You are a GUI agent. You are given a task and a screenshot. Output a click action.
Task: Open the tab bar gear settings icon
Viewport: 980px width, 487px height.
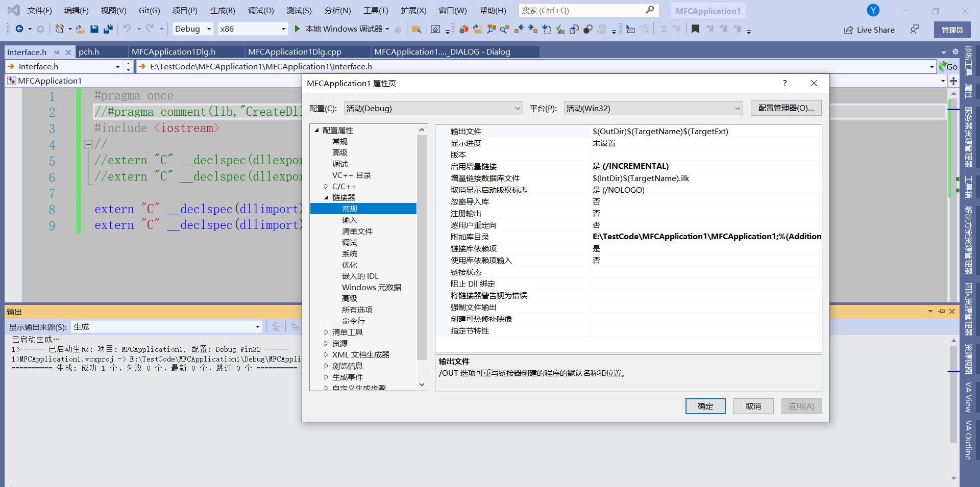point(955,52)
